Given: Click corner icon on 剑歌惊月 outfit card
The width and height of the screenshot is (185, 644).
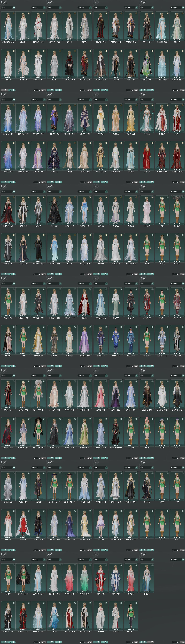Looking at the screenshot, I should [x=106, y=105].
